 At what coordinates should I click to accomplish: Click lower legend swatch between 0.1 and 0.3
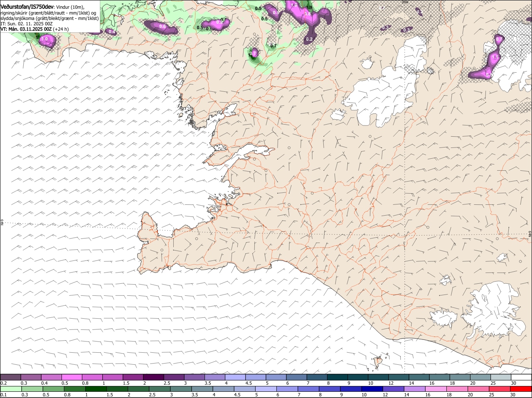tap(11, 389)
